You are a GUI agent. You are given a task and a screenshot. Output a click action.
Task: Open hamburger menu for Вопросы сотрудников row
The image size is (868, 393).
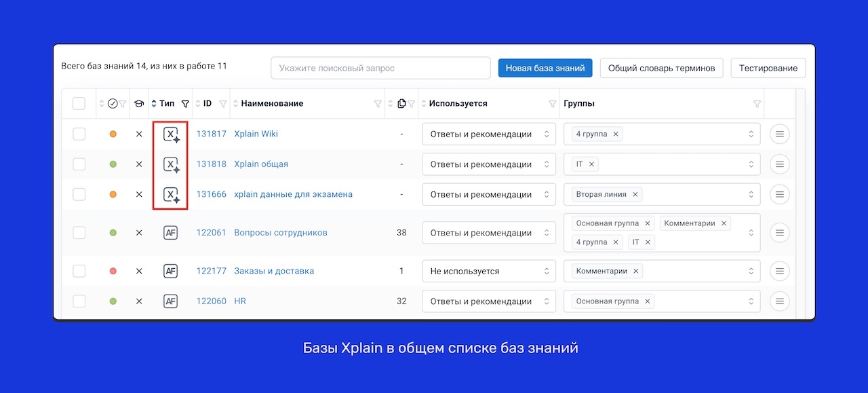click(x=780, y=233)
